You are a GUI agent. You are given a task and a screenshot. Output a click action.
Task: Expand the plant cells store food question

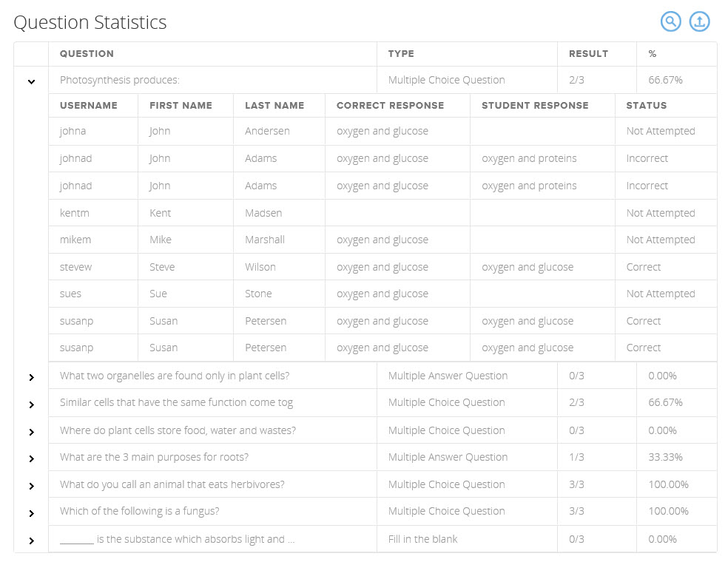[31, 432]
